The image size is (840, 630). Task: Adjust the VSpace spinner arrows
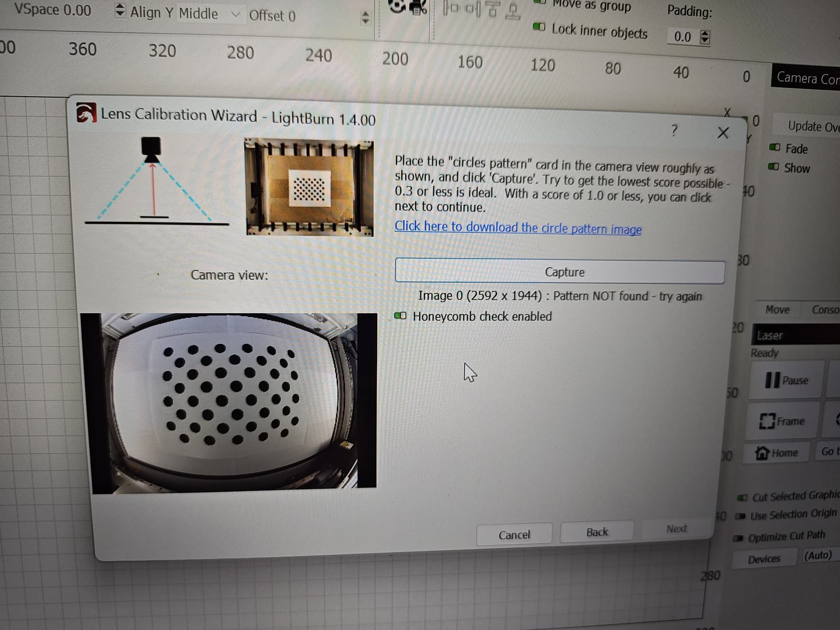pyautogui.click(x=119, y=10)
